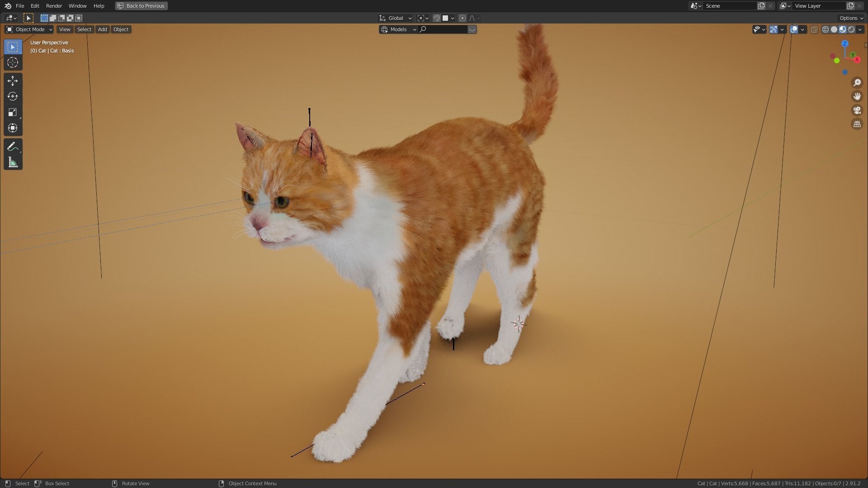Select the Select Box tool
This screenshot has width=868, height=488.
click(x=13, y=47)
